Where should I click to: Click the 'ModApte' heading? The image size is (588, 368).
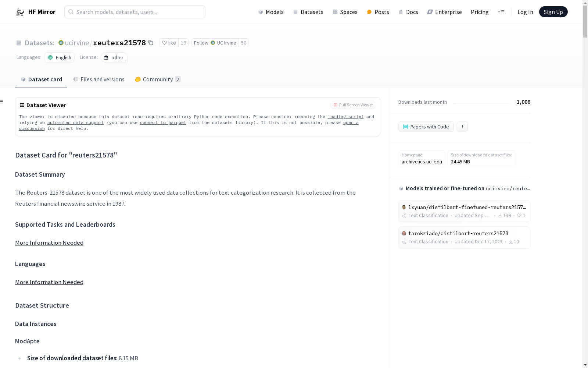click(x=27, y=341)
